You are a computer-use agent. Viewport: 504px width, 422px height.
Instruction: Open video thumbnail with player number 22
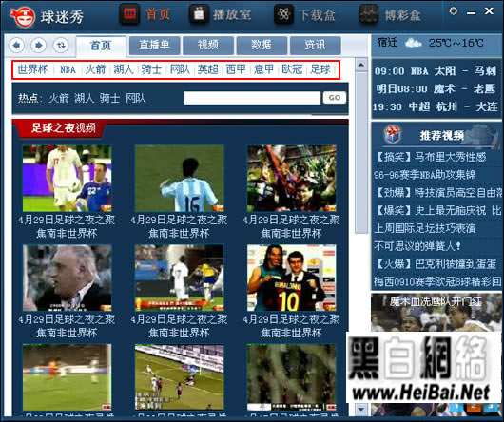67,179
